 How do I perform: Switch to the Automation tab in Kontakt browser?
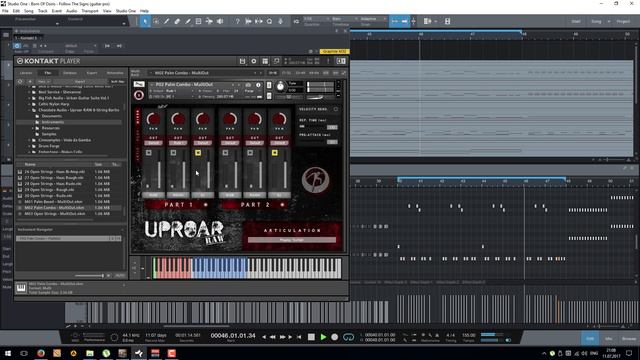pos(115,73)
